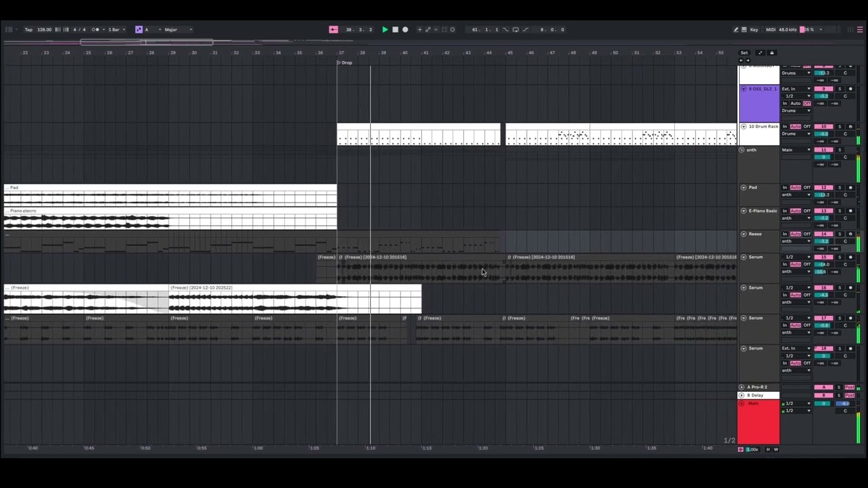This screenshot has height=488, width=868.
Task: Unfold the E-Piano Basic track
Action: [x=743, y=211]
